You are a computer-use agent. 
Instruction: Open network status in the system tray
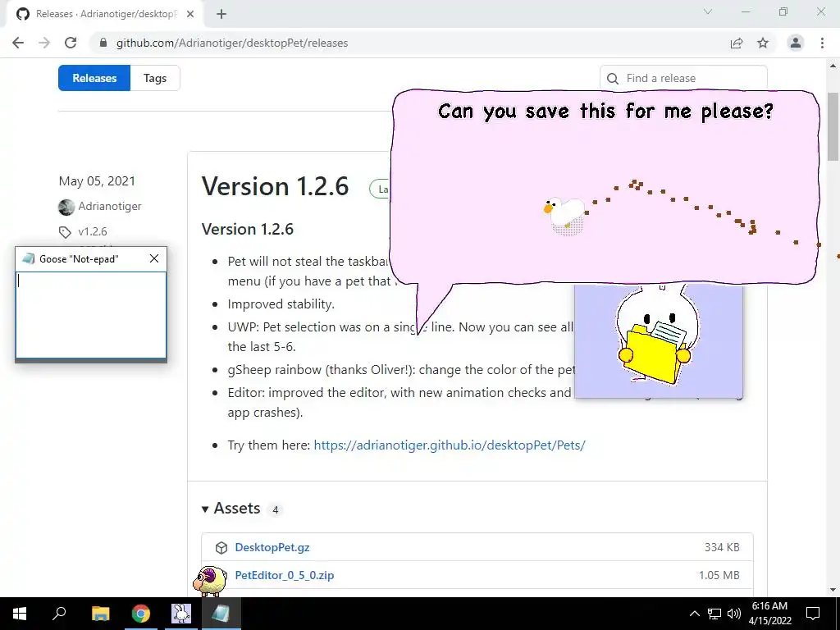pos(714,614)
